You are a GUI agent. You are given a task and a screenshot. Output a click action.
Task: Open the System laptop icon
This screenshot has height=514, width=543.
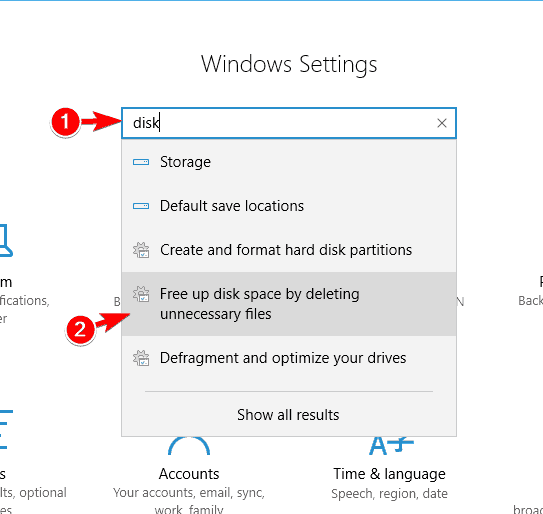point(6,241)
